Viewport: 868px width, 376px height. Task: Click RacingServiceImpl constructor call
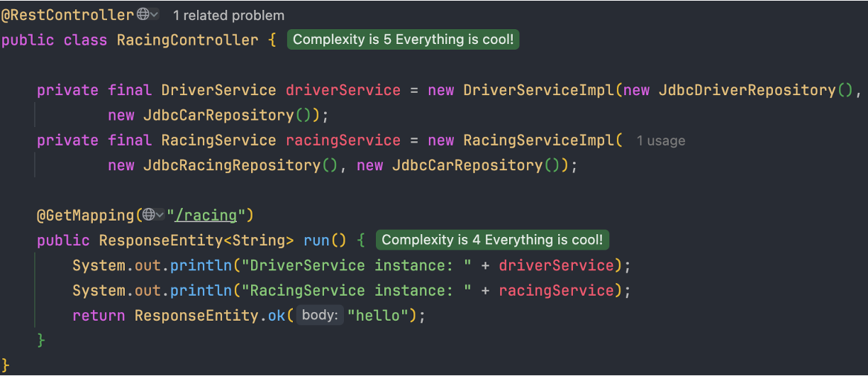[539, 140]
